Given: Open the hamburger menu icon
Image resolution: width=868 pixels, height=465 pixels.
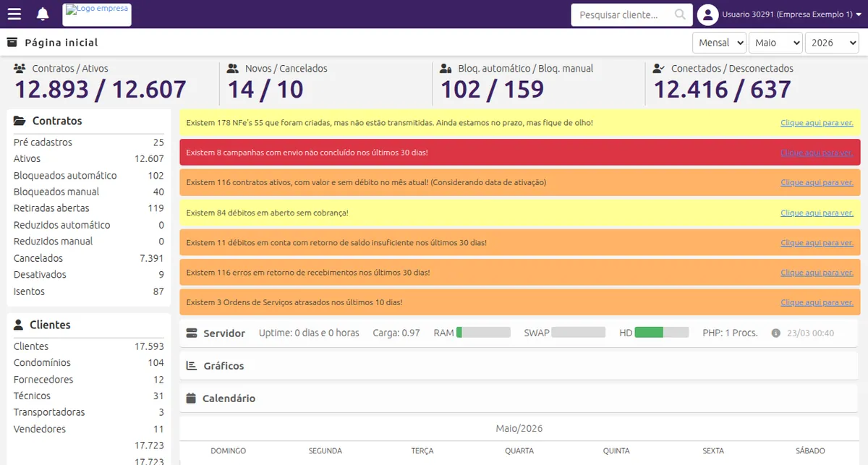Looking at the screenshot, I should [x=14, y=14].
